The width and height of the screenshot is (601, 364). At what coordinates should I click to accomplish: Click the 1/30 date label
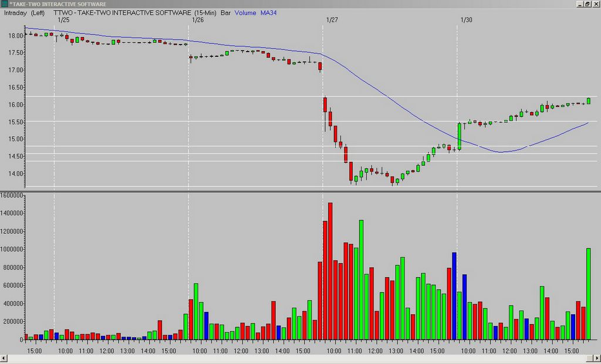466,20
